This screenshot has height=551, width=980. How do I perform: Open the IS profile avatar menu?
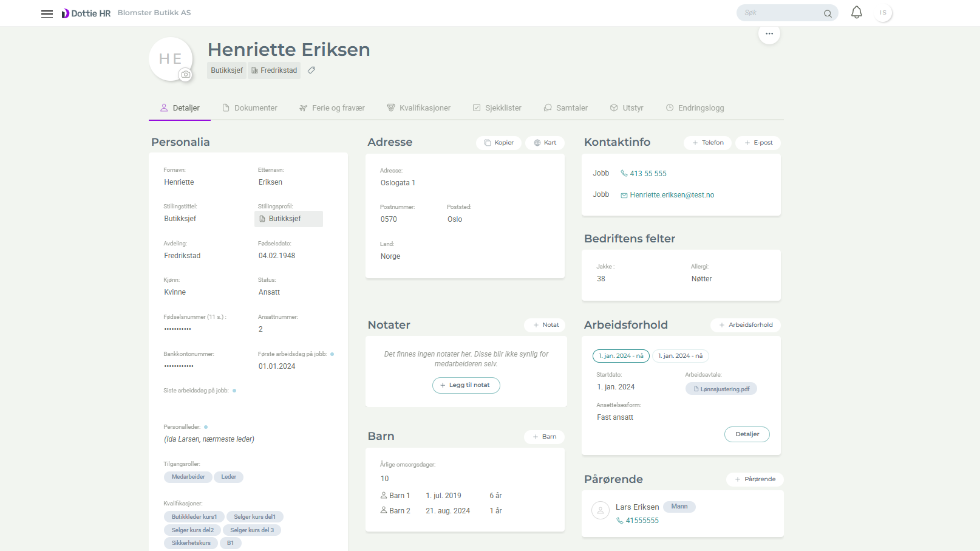(883, 12)
